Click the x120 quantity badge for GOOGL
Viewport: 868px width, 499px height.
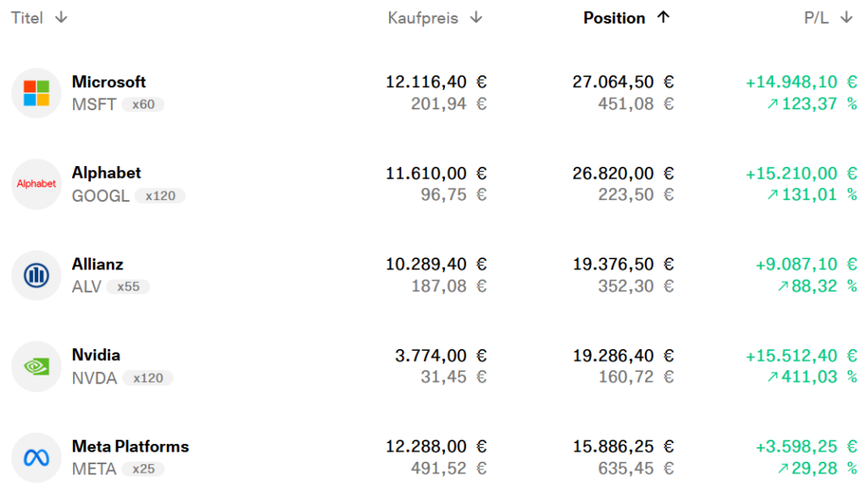tap(160, 196)
